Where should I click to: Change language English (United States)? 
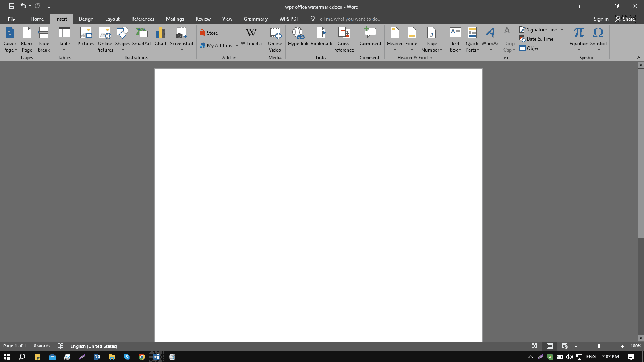pos(94,346)
